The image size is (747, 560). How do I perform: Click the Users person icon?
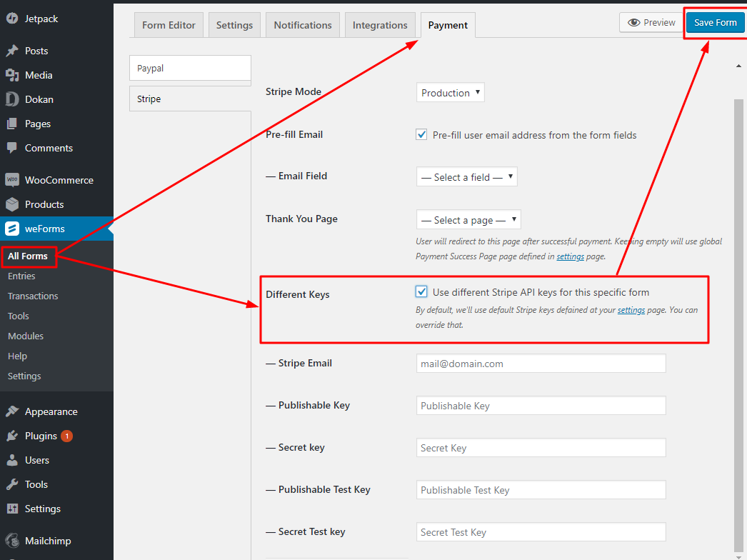pos(12,460)
